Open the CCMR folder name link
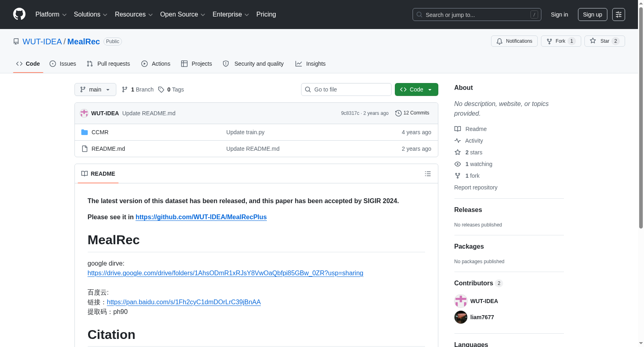Image resolution: width=644 pixels, height=347 pixels. coord(100,132)
